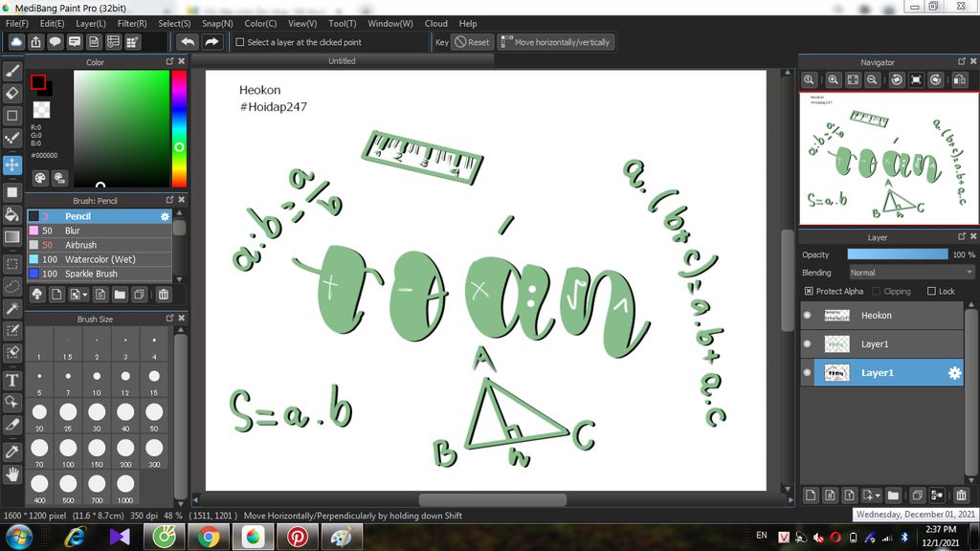The height and width of the screenshot is (551, 980).
Task: Select the Gradient tool
Action: 11,237
